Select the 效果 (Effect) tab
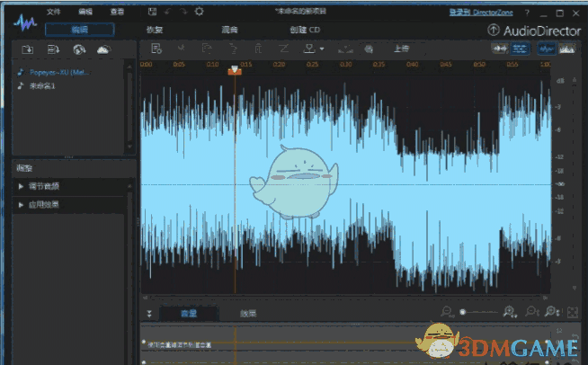This screenshot has height=365, width=588. (248, 314)
